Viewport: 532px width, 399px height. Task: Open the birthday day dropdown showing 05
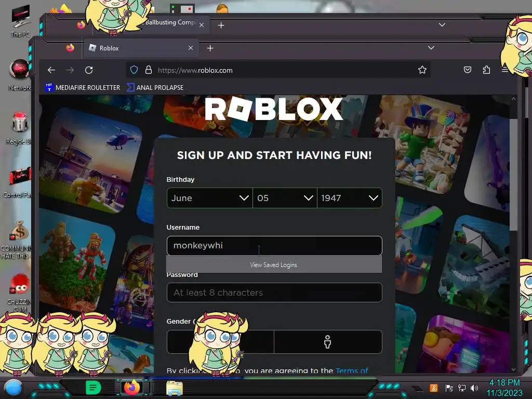click(x=285, y=198)
